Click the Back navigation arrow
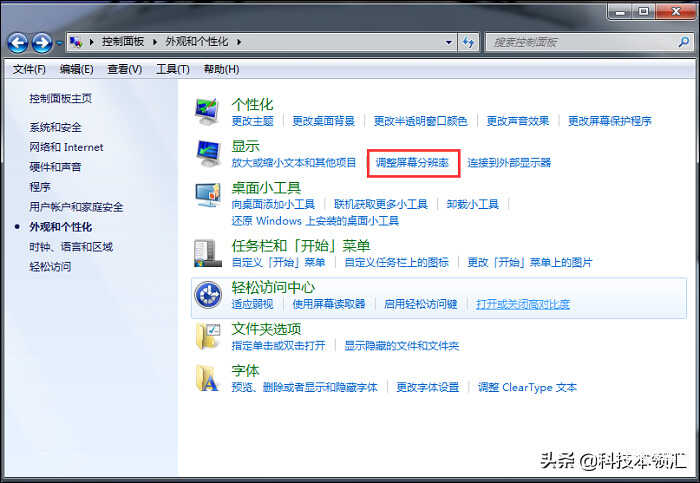The height and width of the screenshot is (483, 700). 17,43
